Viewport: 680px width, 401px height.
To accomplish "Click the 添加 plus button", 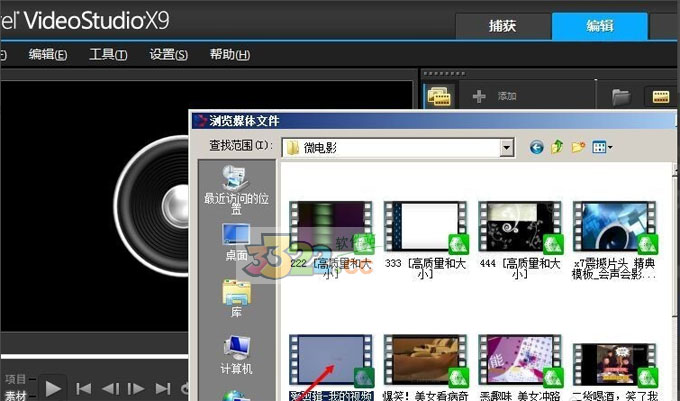I will pyautogui.click(x=479, y=96).
